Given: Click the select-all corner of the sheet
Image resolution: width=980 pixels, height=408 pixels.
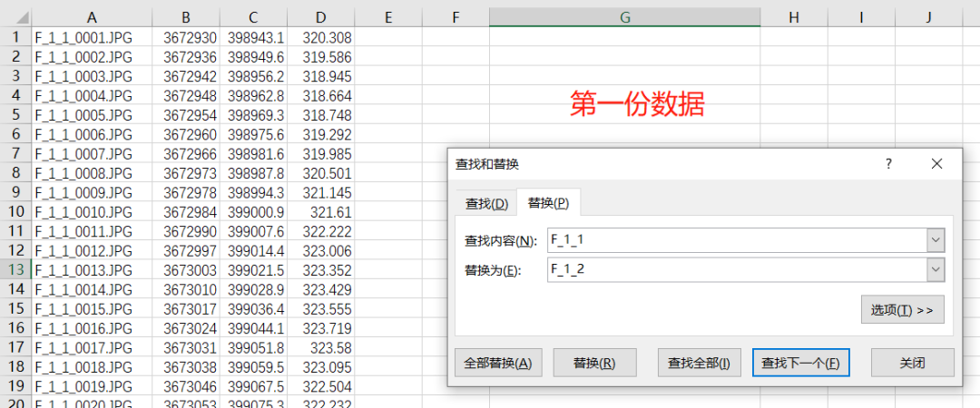Looking at the screenshot, I should pyautogui.click(x=15, y=17).
